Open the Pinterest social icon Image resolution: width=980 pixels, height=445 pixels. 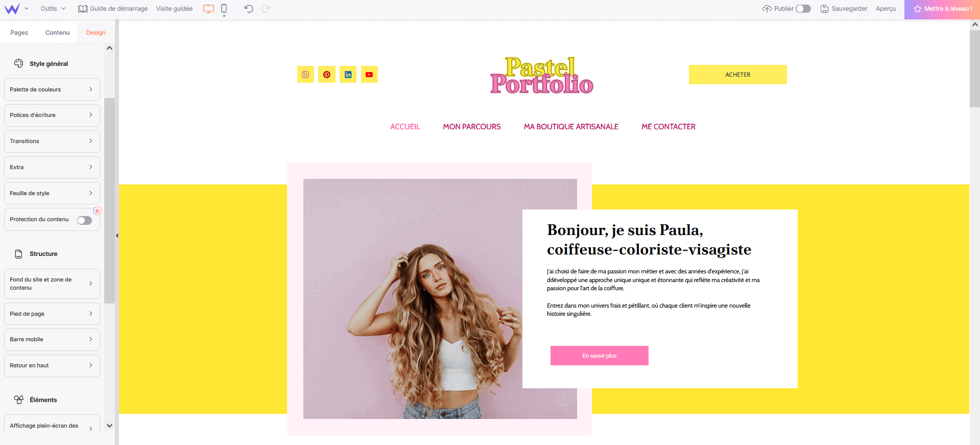point(327,75)
